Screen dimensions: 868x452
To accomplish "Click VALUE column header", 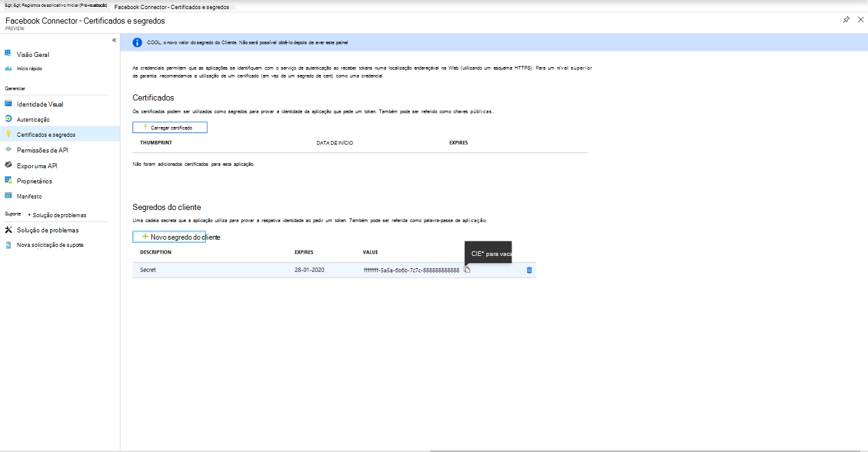I will (370, 252).
